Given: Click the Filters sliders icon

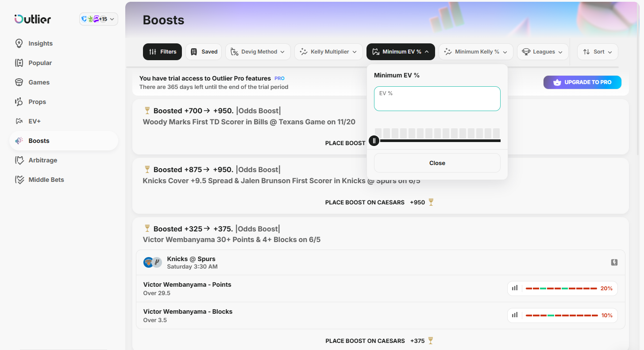Looking at the screenshot, I should [x=153, y=52].
